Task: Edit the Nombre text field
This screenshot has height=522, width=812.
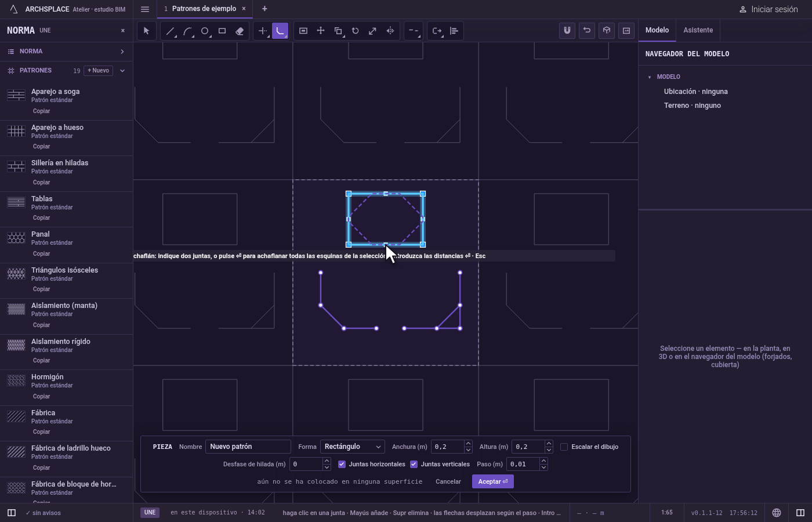Action: coord(248,447)
